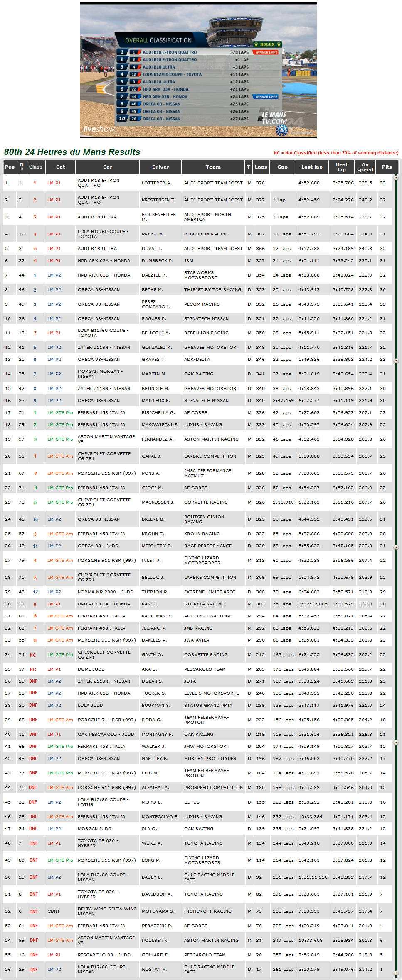Select team ADR-DELTA

[197, 359]
